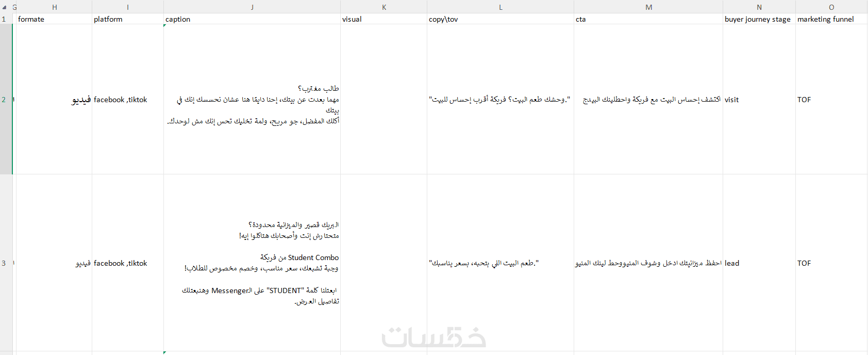
Task: Select column I header
Action: 128,7
